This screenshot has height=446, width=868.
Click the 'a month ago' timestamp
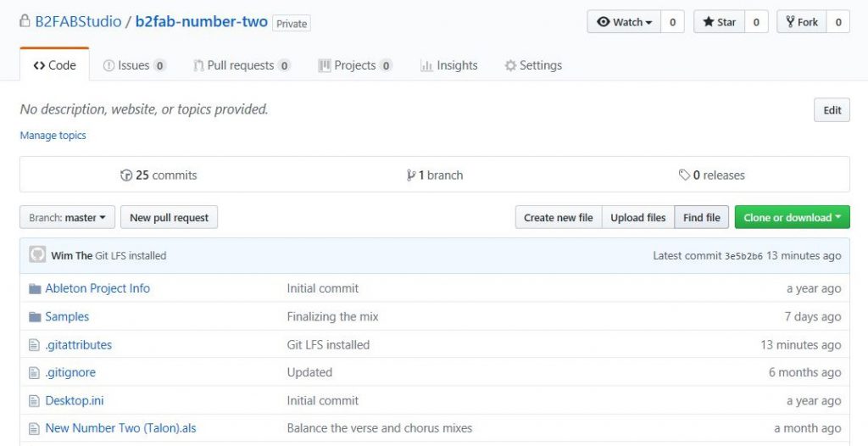pyautogui.click(x=808, y=428)
